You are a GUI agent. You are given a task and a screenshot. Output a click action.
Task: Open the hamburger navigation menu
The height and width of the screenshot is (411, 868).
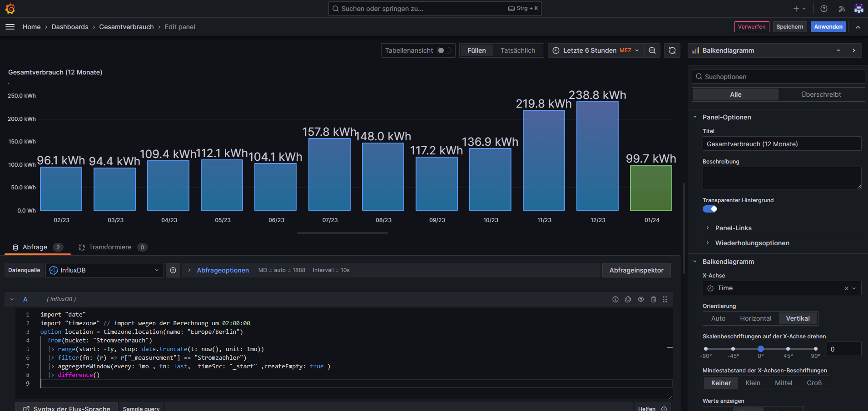click(10, 27)
